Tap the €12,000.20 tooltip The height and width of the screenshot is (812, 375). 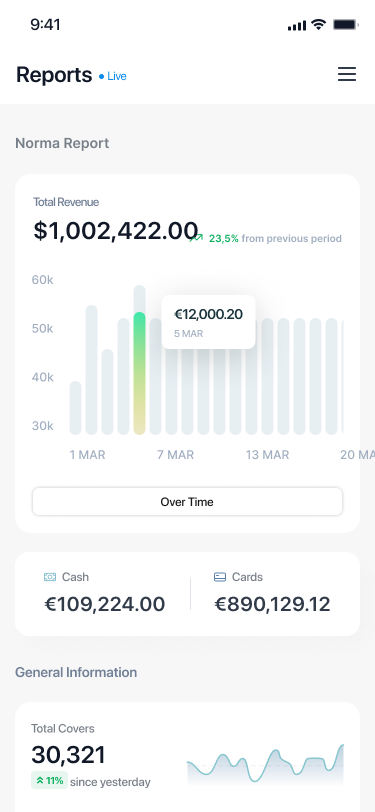pos(208,322)
